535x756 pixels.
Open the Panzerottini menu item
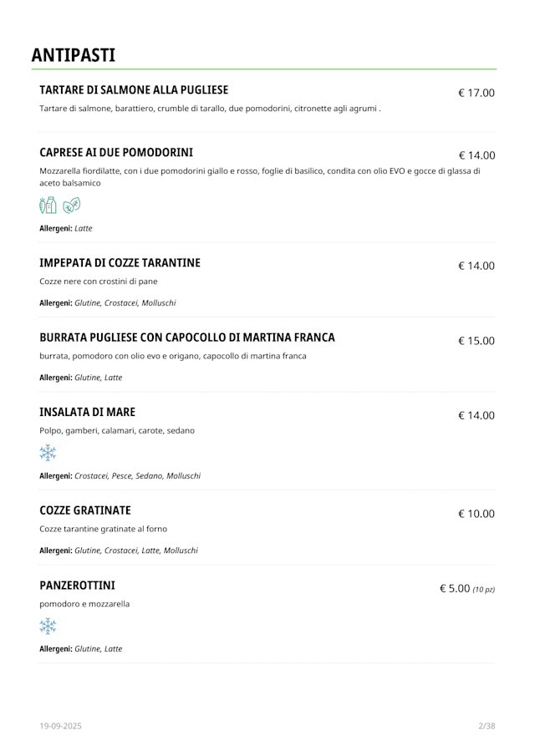click(77, 585)
